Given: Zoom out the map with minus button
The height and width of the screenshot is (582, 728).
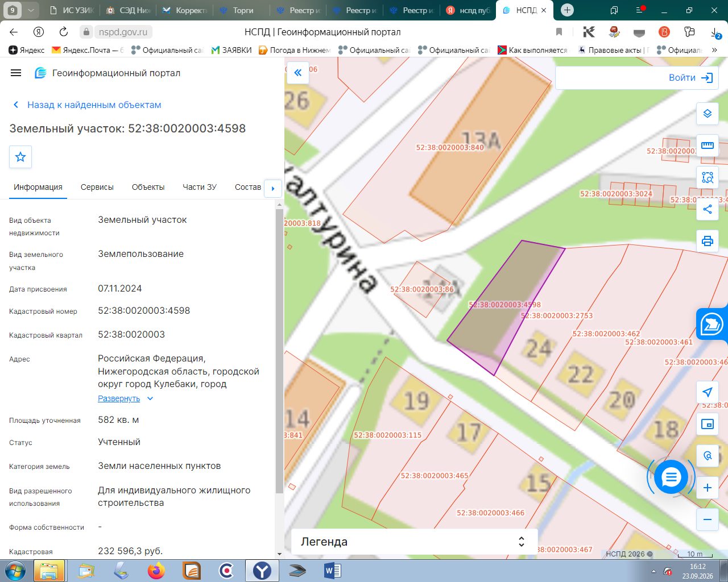Looking at the screenshot, I should click(x=708, y=519).
